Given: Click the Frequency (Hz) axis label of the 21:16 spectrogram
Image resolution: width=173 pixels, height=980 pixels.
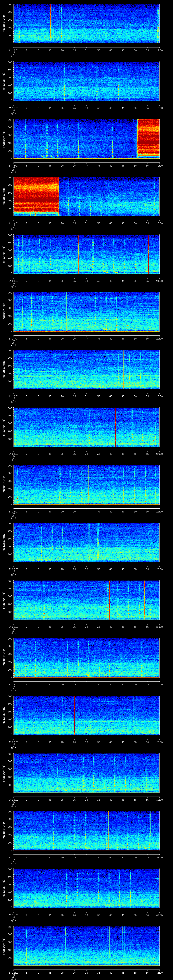Looking at the screenshot, I should pyautogui.click(x=4, y=24).
